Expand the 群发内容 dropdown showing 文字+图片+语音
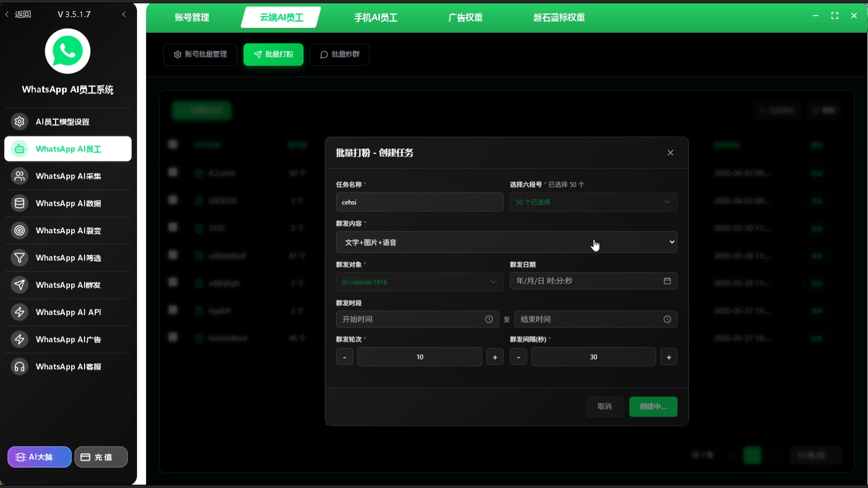 tap(506, 242)
